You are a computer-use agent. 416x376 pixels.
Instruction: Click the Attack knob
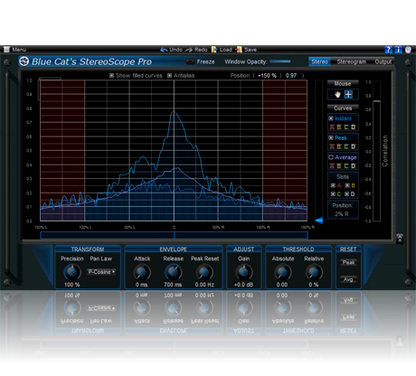(142, 272)
